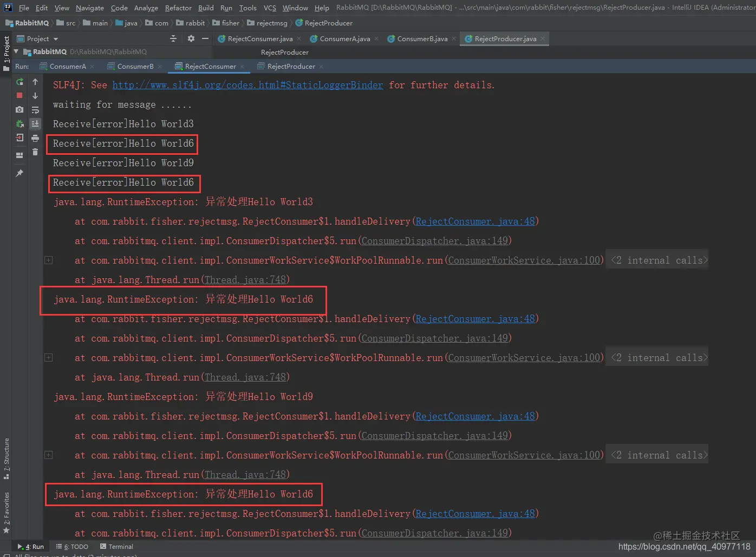
Task: Click the exit process icon
Action: [x=19, y=137]
